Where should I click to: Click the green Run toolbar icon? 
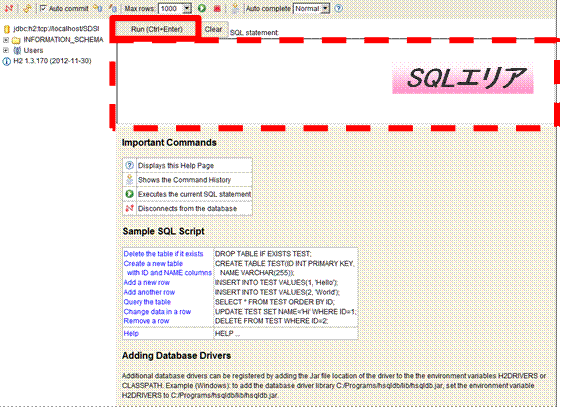point(202,8)
